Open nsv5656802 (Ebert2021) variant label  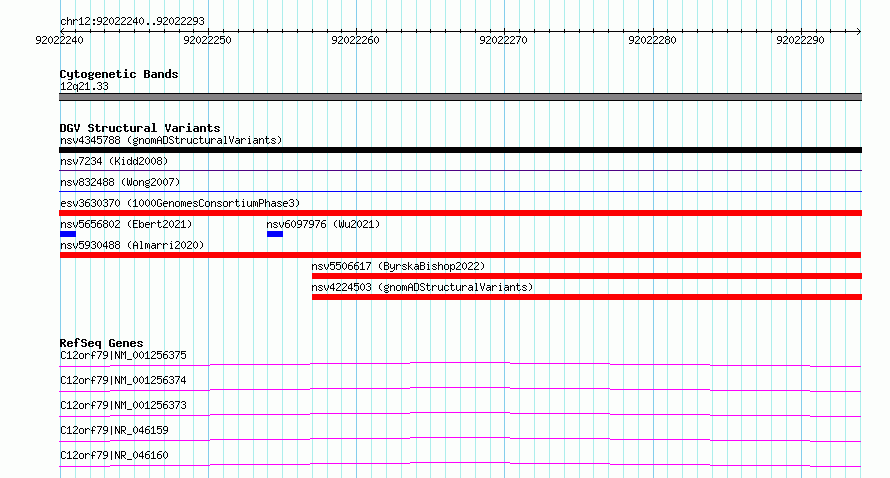point(126,224)
